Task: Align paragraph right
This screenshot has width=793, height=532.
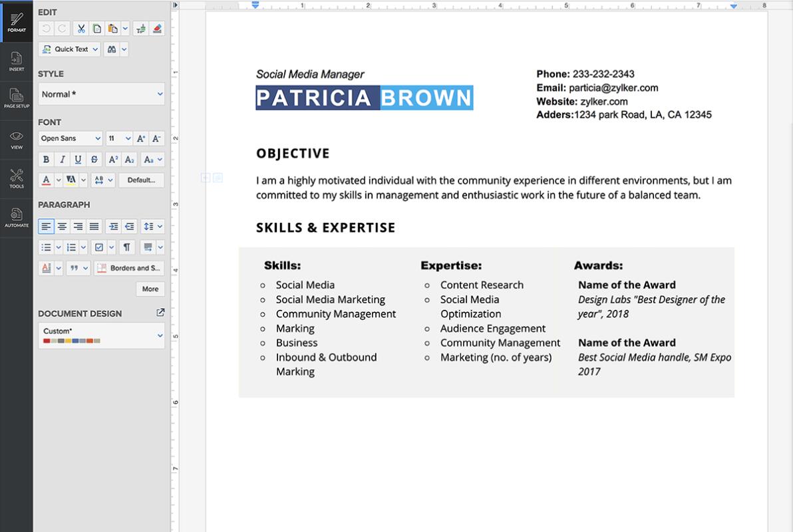Action: tap(78, 226)
